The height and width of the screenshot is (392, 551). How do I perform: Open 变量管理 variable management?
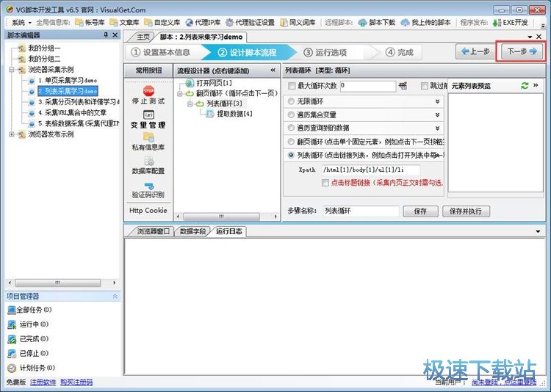pos(148,120)
